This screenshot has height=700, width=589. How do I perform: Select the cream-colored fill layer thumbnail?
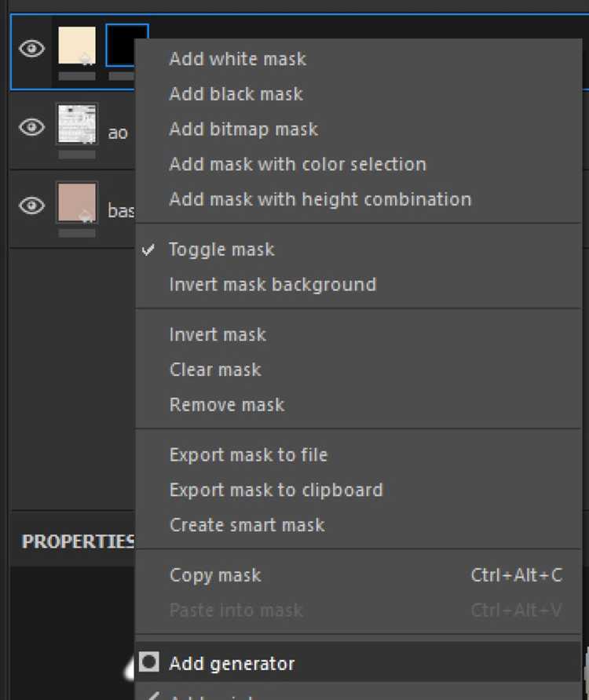click(x=77, y=46)
